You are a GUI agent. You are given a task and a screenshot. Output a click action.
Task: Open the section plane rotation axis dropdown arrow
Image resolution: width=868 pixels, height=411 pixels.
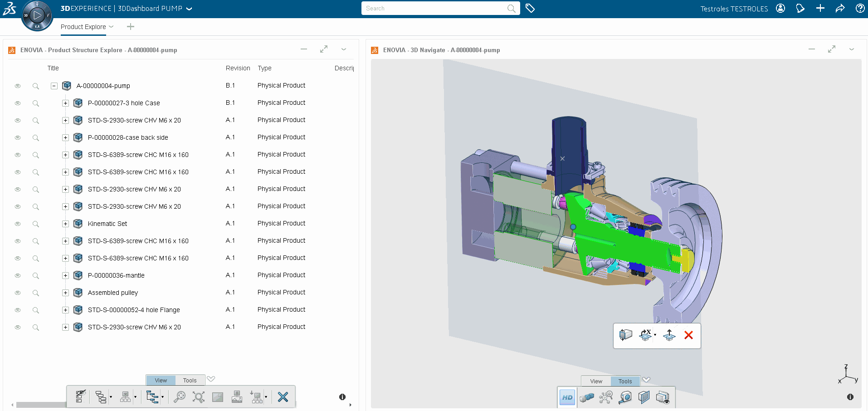(x=655, y=335)
